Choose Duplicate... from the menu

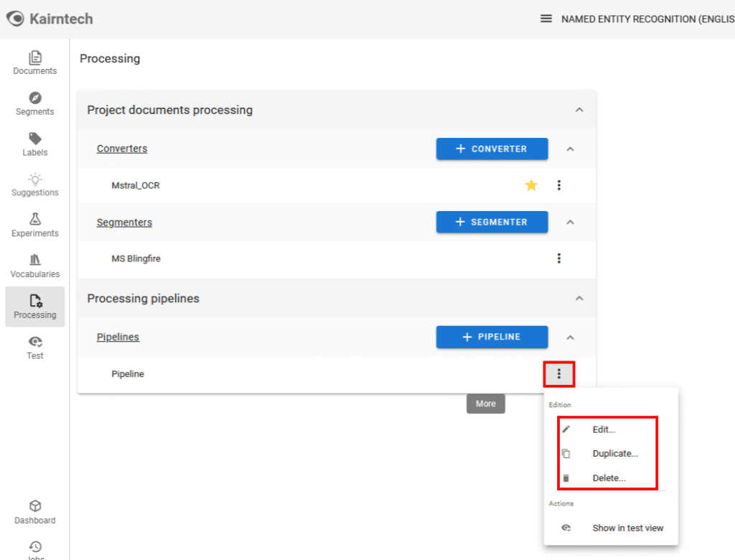614,454
